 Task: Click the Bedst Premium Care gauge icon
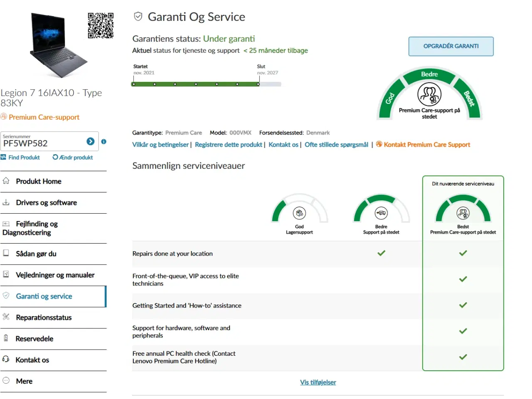463,213
